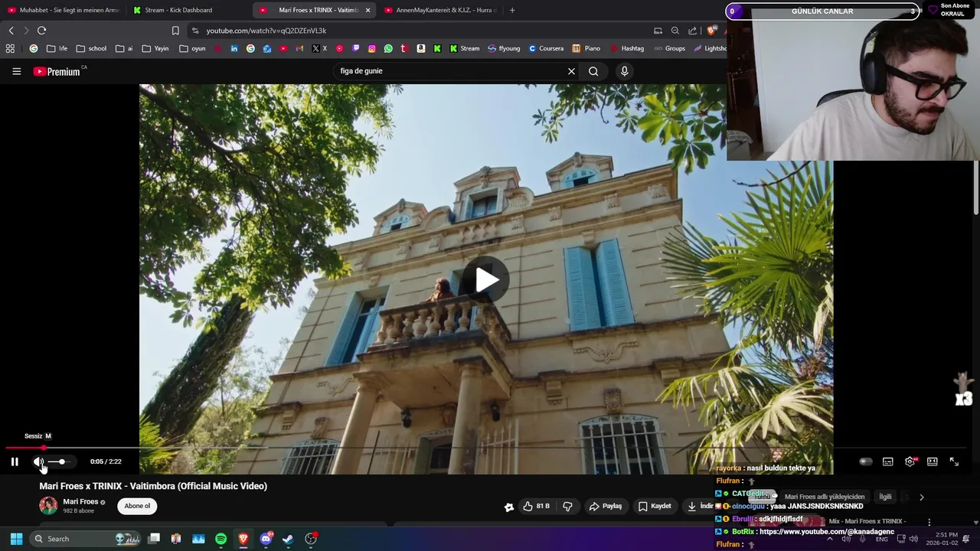Toggle subtitles in the player controls

coord(888,461)
